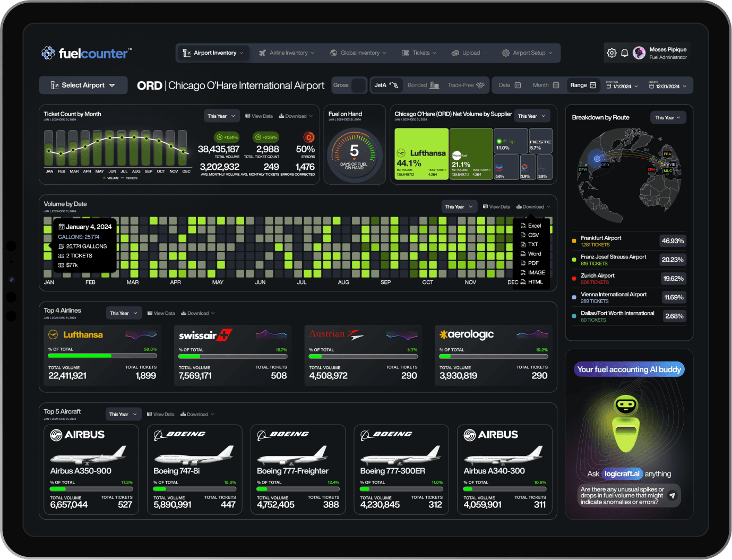
Task: Select the Airbus A350-900 aircraft card
Action: tap(91, 470)
